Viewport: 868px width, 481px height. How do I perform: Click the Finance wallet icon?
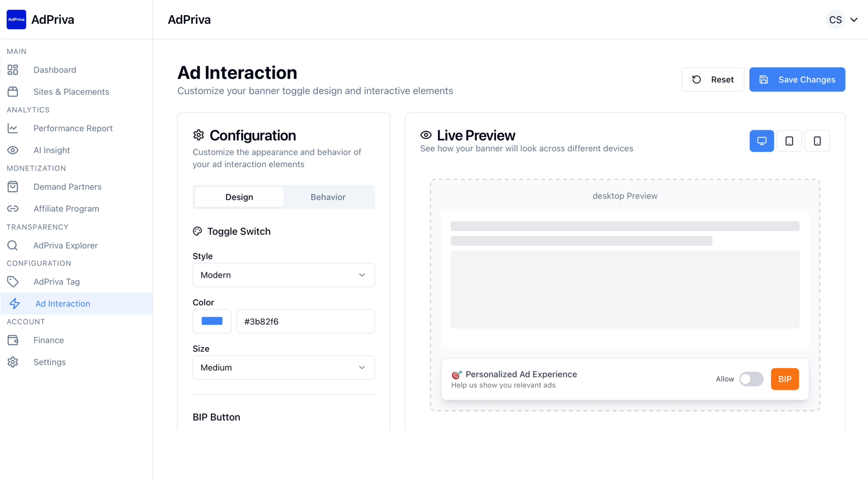coord(13,340)
